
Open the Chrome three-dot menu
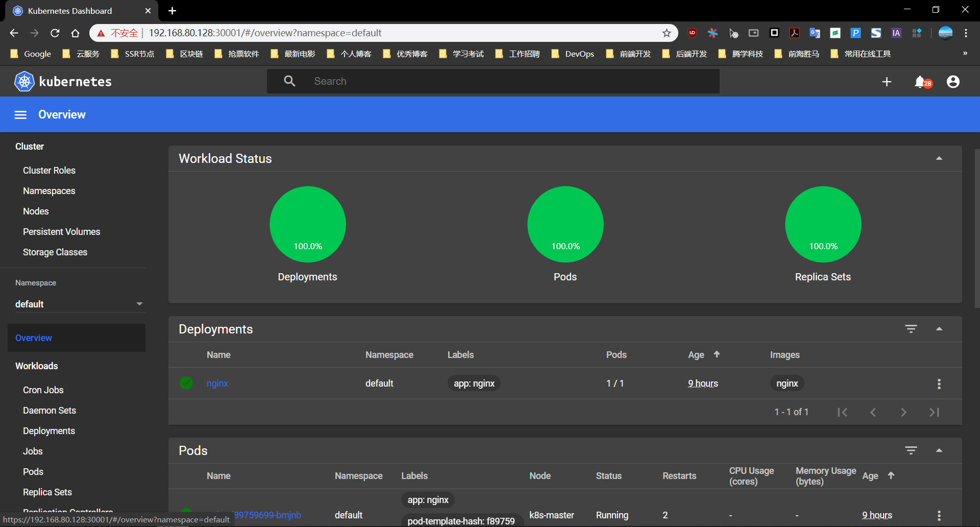[x=966, y=33]
